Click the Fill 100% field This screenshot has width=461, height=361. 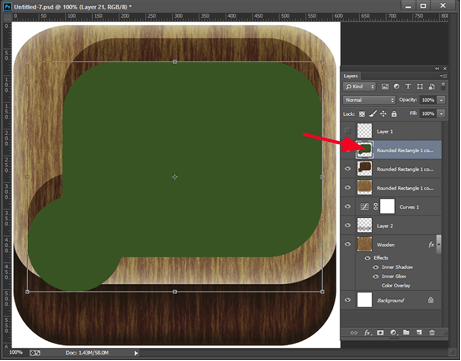(428, 114)
